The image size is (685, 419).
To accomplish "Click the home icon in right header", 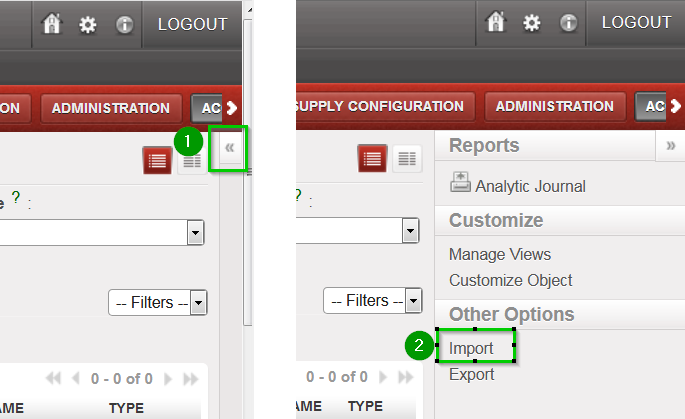I will (x=496, y=23).
